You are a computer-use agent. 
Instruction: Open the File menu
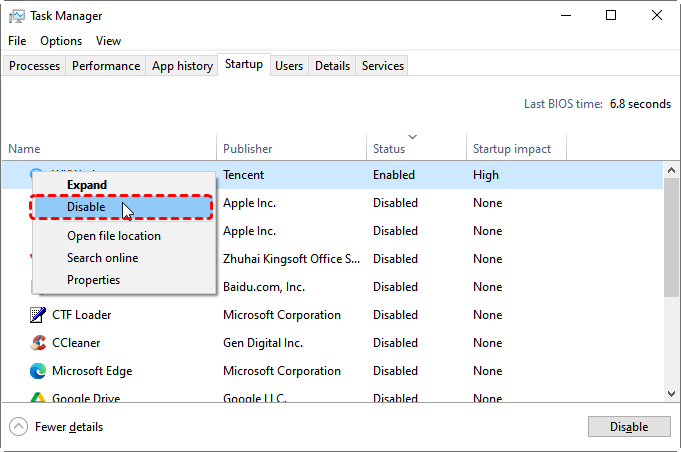click(17, 41)
